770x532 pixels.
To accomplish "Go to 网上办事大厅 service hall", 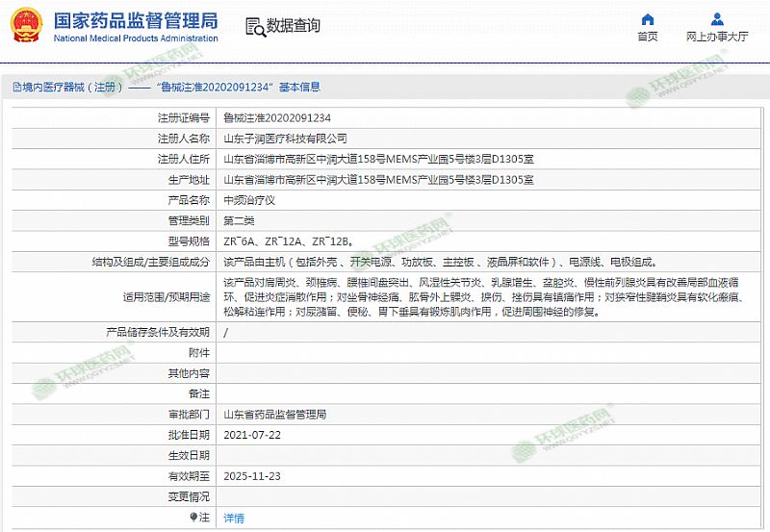I will (x=717, y=37).
